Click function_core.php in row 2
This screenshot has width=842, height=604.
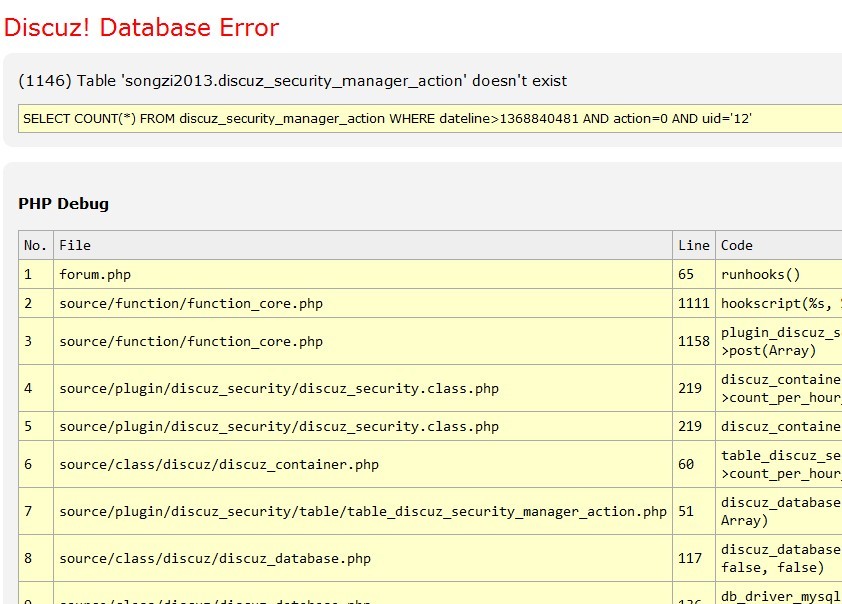[x=363, y=303]
